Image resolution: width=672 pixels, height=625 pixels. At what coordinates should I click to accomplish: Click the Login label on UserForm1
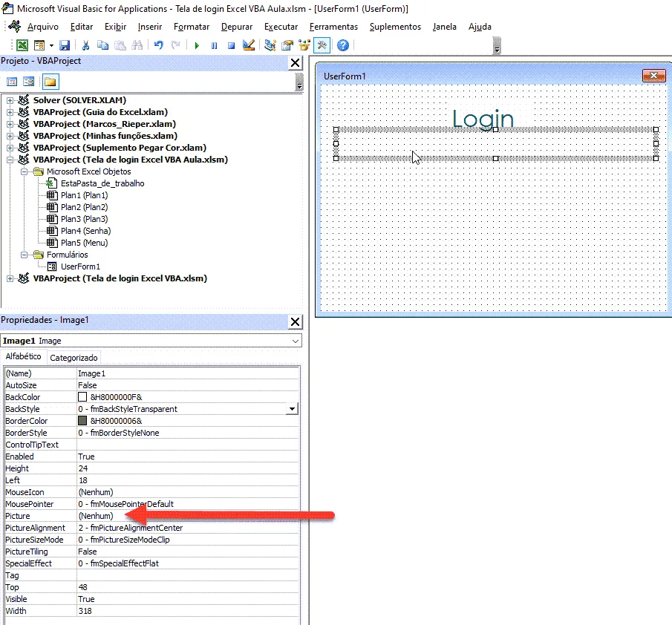click(483, 119)
